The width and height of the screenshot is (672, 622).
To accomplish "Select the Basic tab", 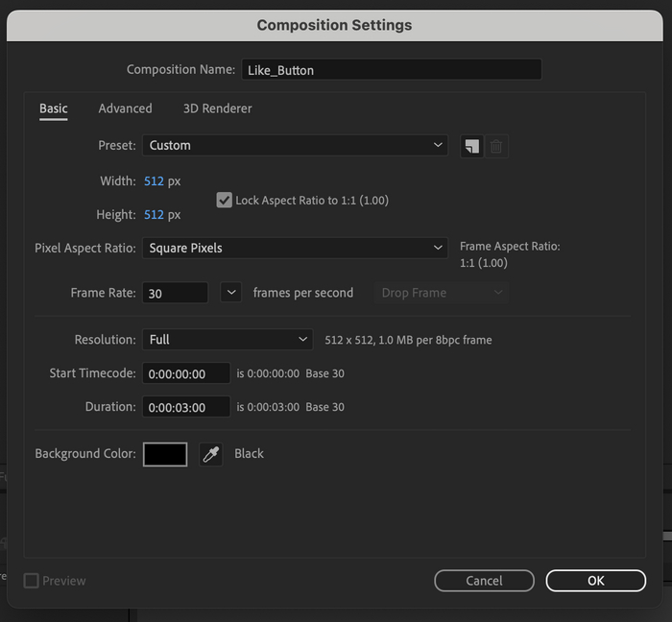I will [x=54, y=108].
